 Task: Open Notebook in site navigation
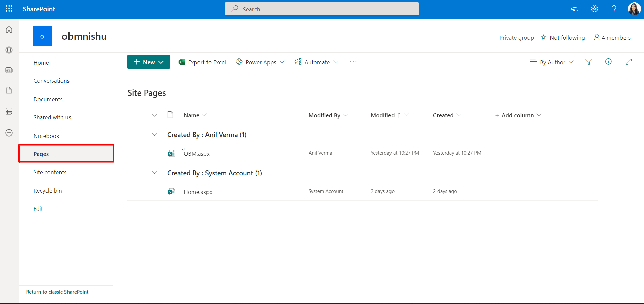pyautogui.click(x=46, y=136)
